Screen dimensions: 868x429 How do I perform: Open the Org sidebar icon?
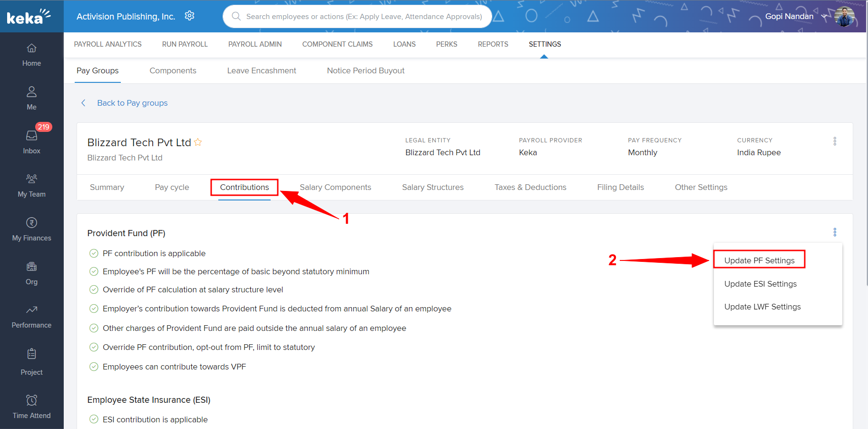point(31,267)
